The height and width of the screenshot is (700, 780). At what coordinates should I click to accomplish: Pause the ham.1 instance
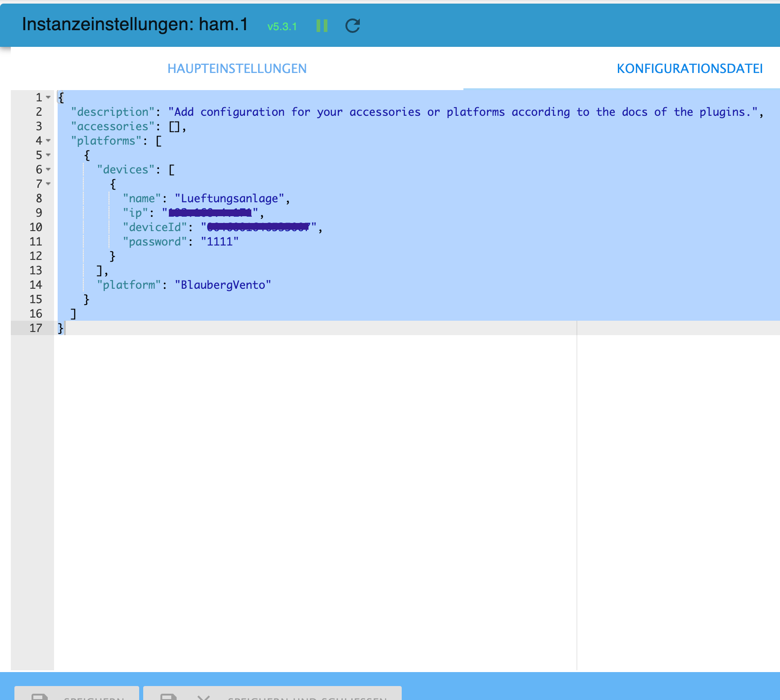pyautogui.click(x=322, y=26)
